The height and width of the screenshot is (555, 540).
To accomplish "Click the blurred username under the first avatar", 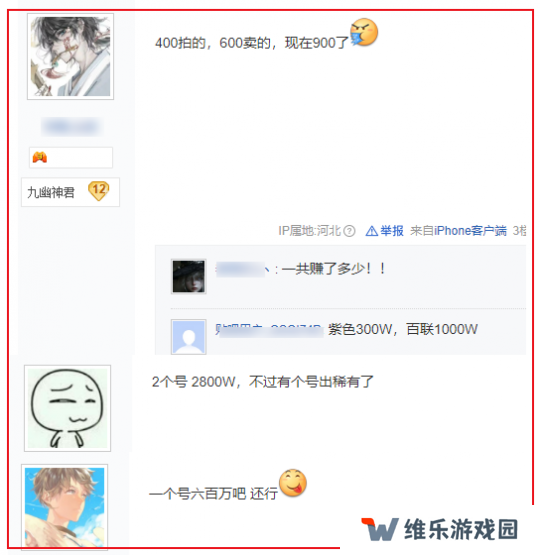I will click(72, 126).
